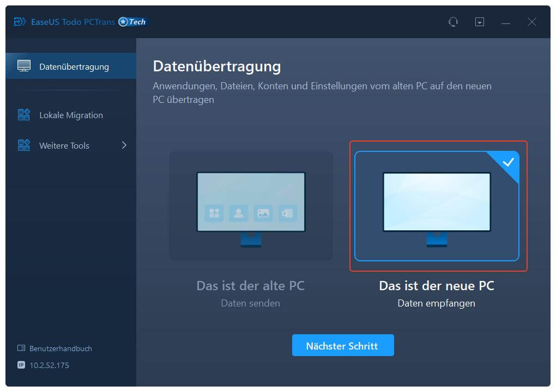Click the Datenübertragung monitor icon in sidebar

(x=24, y=66)
